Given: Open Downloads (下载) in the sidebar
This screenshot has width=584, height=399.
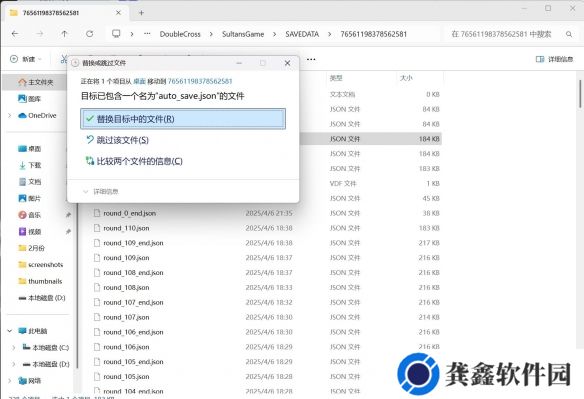Looking at the screenshot, I should coord(30,165).
